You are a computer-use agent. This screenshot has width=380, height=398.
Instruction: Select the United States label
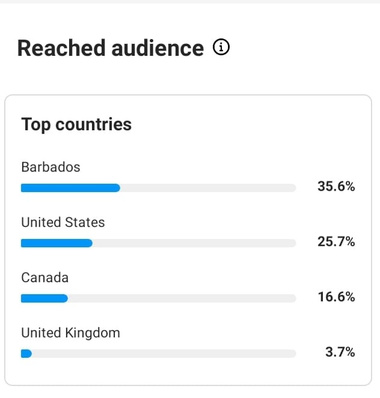63,222
